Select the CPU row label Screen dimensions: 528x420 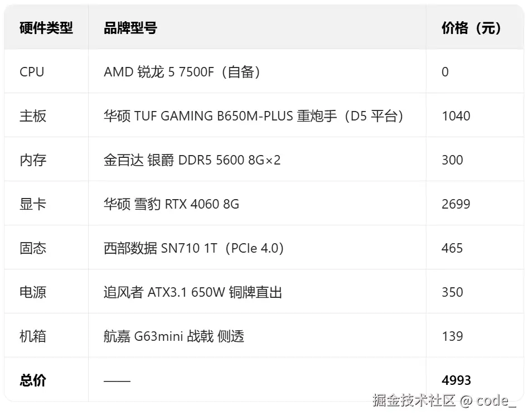coord(32,72)
